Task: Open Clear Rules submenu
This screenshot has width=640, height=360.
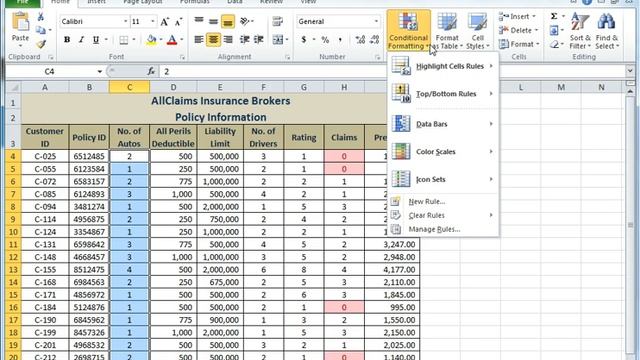Action: point(443,215)
